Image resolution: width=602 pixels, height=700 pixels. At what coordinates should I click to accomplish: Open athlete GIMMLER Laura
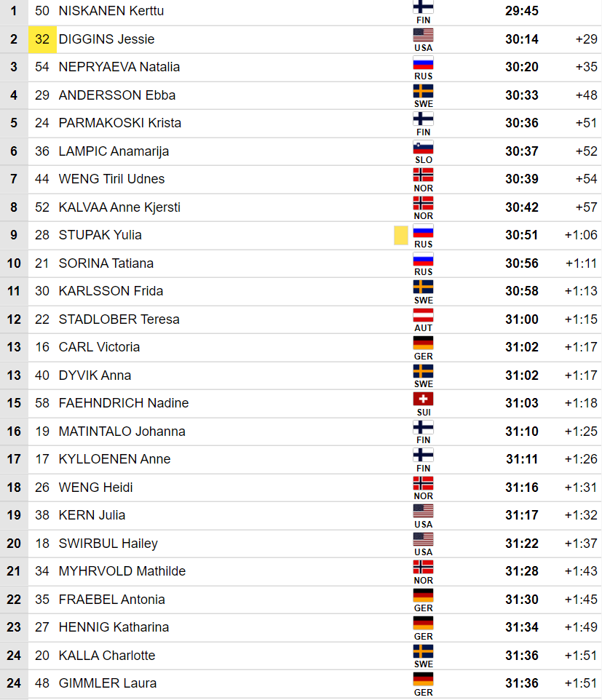(x=108, y=683)
